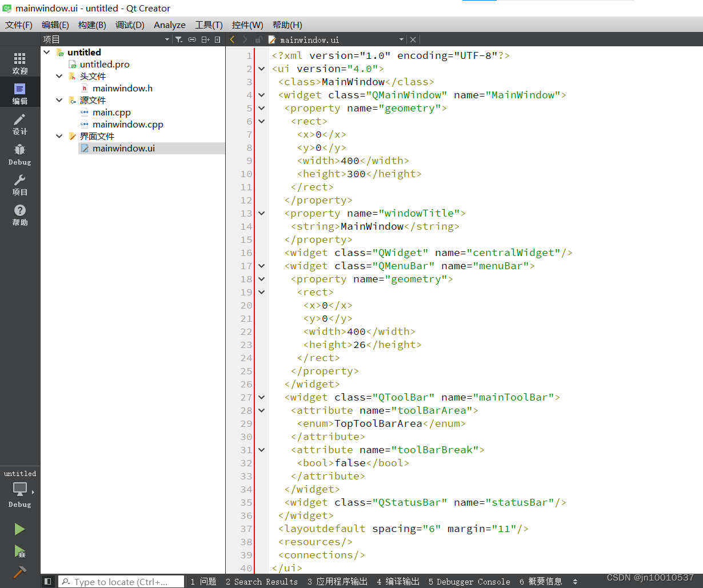Fold the QMainWindow widget at line 4

coord(262,95)
